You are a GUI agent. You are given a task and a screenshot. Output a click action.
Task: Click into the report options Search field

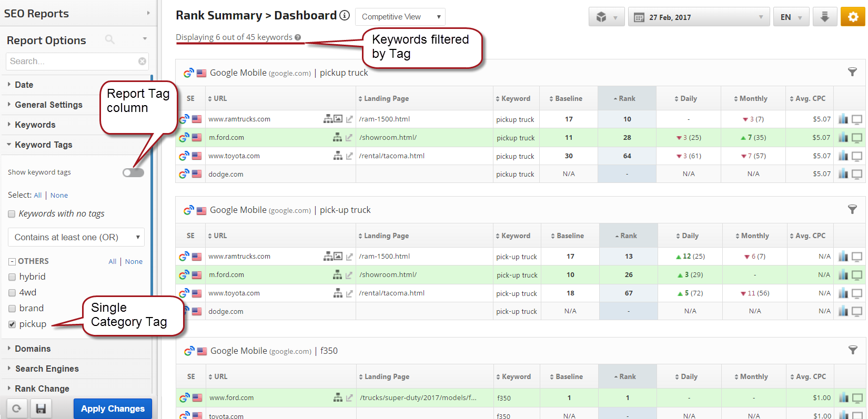[71, 62]
